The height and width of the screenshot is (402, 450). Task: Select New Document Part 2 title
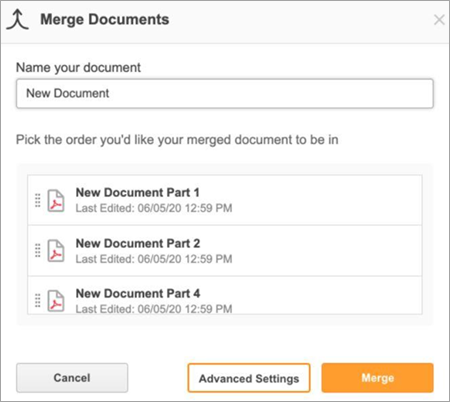(138, 243)
